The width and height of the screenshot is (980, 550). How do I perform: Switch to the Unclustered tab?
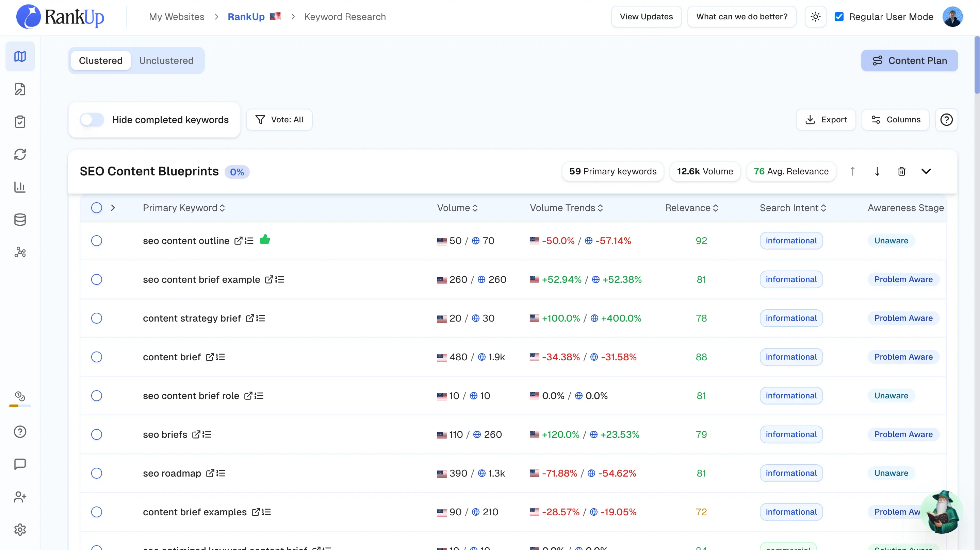tap(166, 61)
